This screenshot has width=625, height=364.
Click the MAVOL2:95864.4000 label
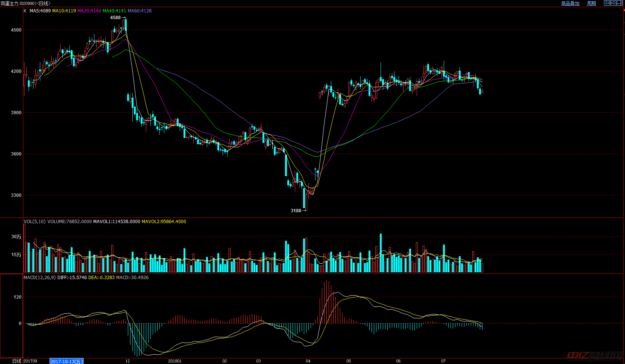point(164,222)
